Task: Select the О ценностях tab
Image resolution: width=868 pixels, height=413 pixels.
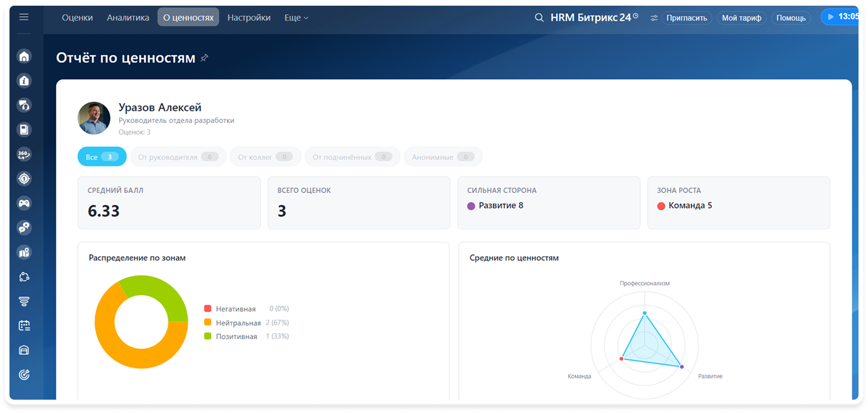Action: point(188,18)
